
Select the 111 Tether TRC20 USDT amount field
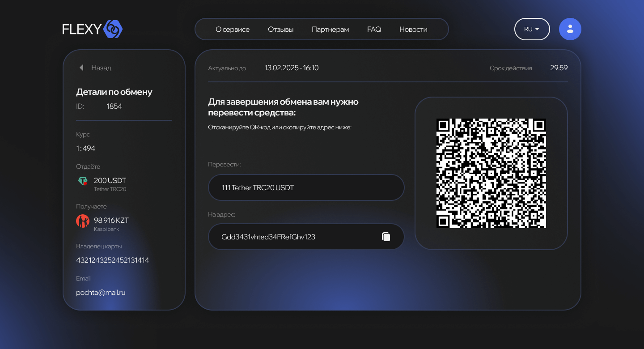306,187
